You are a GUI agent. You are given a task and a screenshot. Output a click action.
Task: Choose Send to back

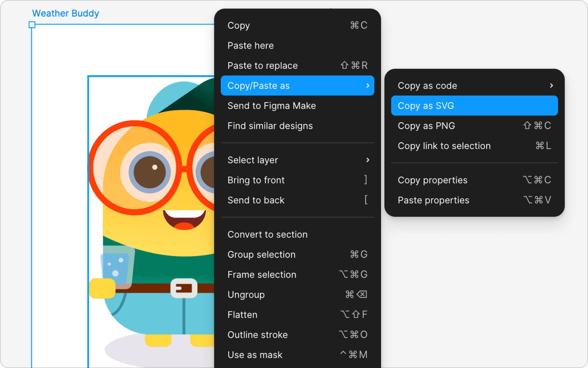(x=297, y=200)
